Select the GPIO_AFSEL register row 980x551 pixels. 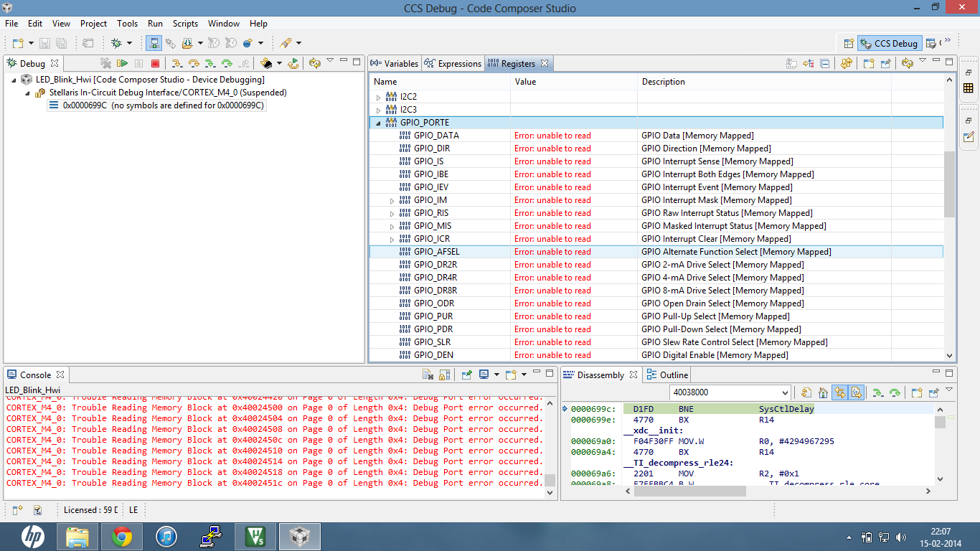[656, 252]
